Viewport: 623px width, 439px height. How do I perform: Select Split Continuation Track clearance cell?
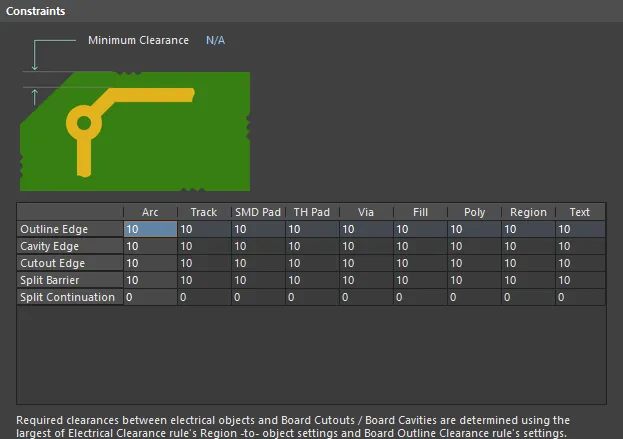coord(204,298)
